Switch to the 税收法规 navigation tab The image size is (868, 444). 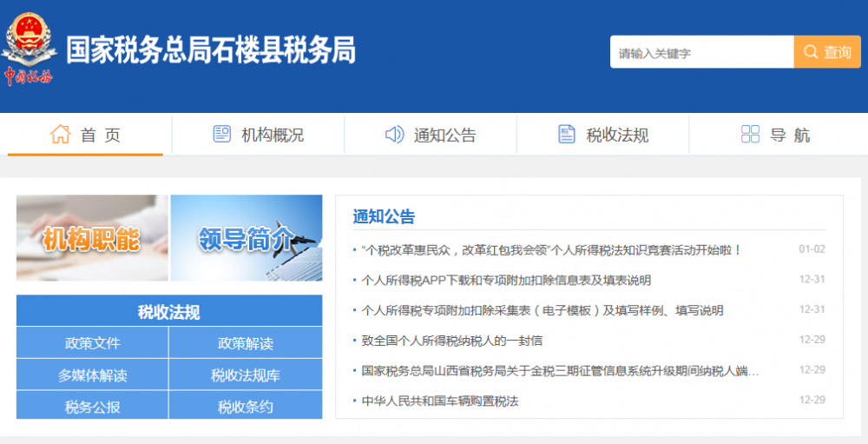603,135
